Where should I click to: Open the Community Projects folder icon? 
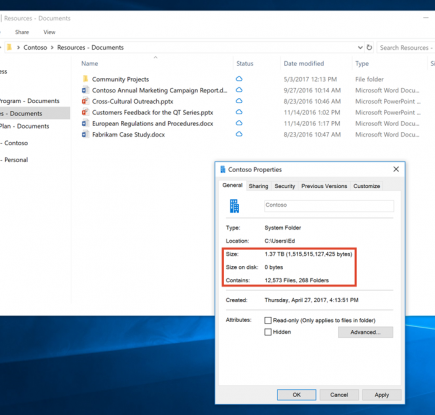[85, 79]
